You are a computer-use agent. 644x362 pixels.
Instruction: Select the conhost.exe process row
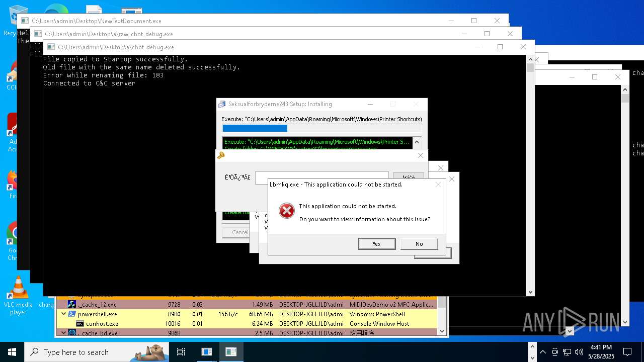[x=247, y=324]
